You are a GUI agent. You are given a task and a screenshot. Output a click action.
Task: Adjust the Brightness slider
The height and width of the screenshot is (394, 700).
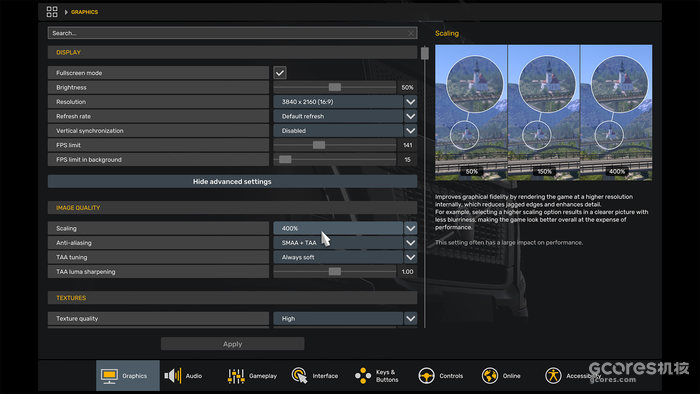click(334, 87)
